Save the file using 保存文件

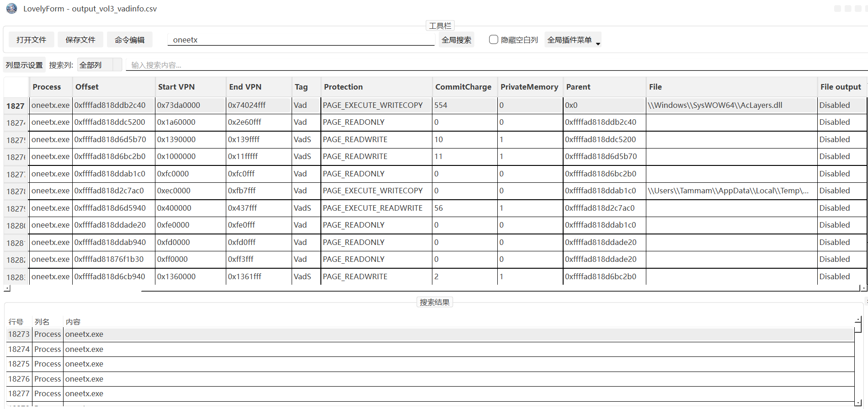[80, 40]
